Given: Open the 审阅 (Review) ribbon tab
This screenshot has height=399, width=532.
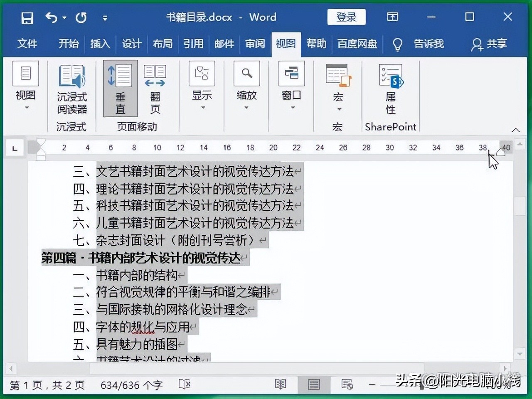Looking at the screenshot, I should tap(254, 44).
